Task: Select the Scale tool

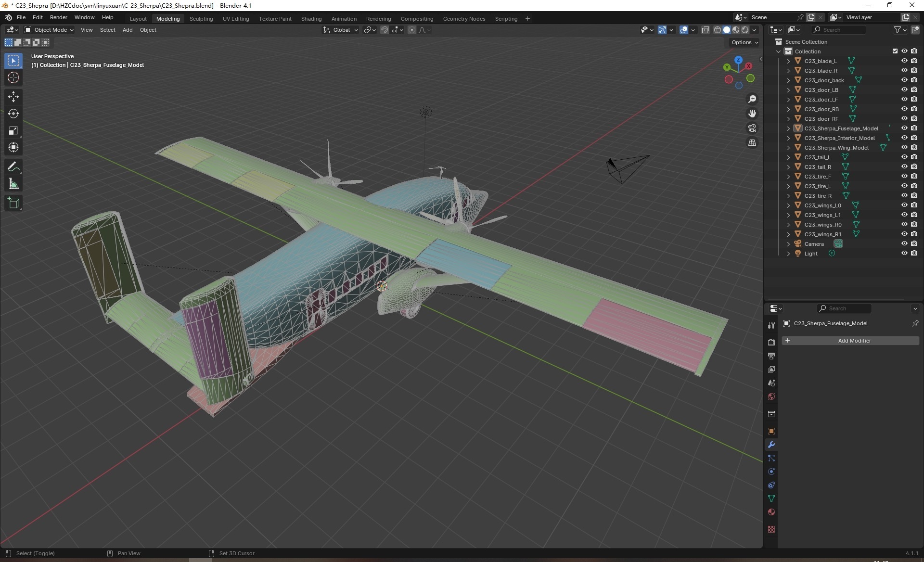Action: 13,130
